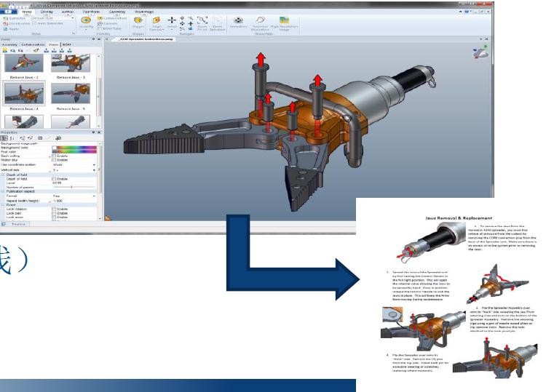This screenshot has height=392, width=554.
Task: Click the Visibility eye icon in ribbon
Action: [86, 20]
